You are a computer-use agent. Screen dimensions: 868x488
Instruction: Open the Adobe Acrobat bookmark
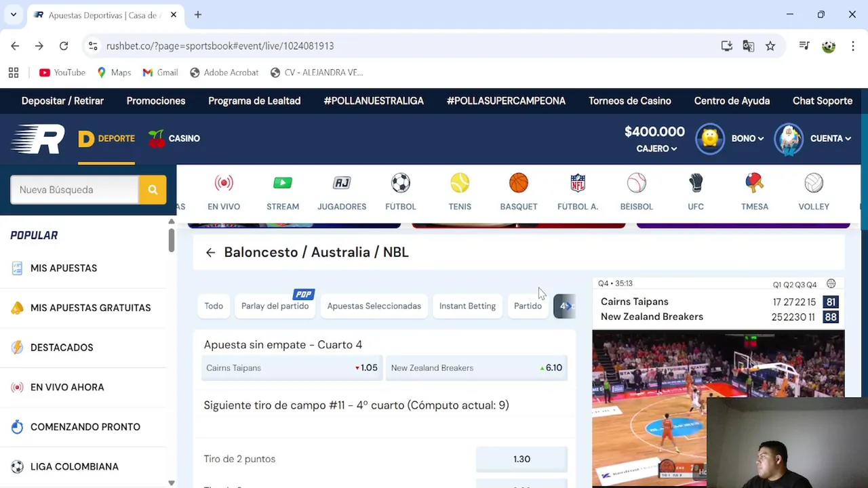coord(224,73)
